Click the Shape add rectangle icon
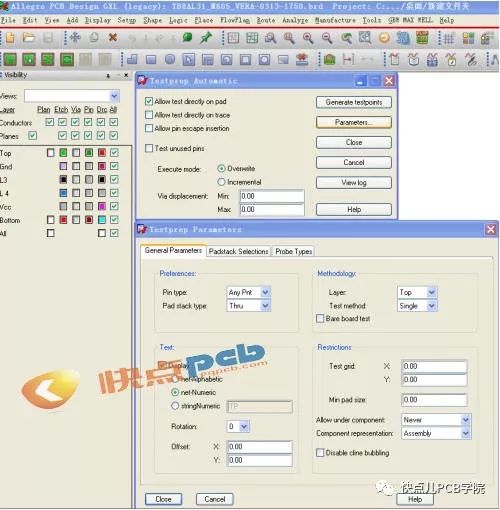 (151, 60)
